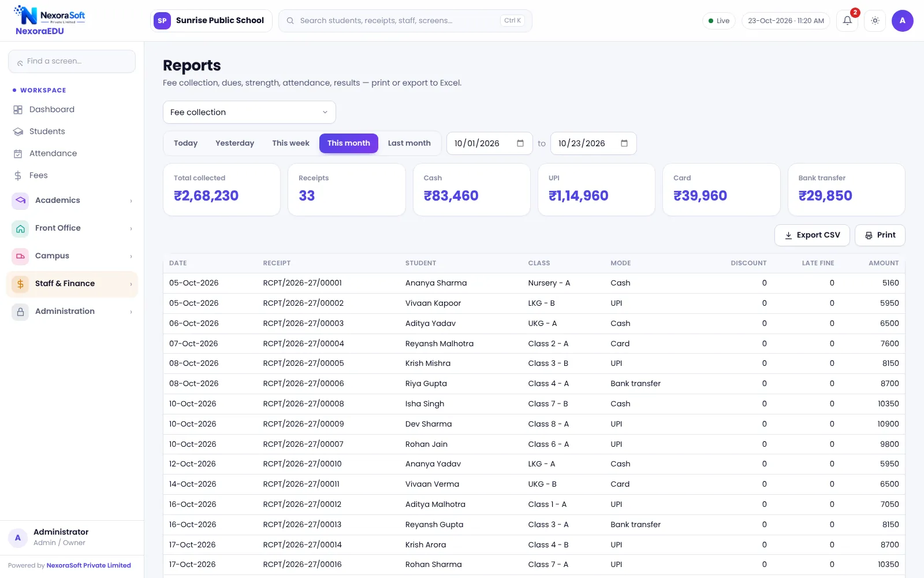Click the Campus bus icon

point(20,256)
